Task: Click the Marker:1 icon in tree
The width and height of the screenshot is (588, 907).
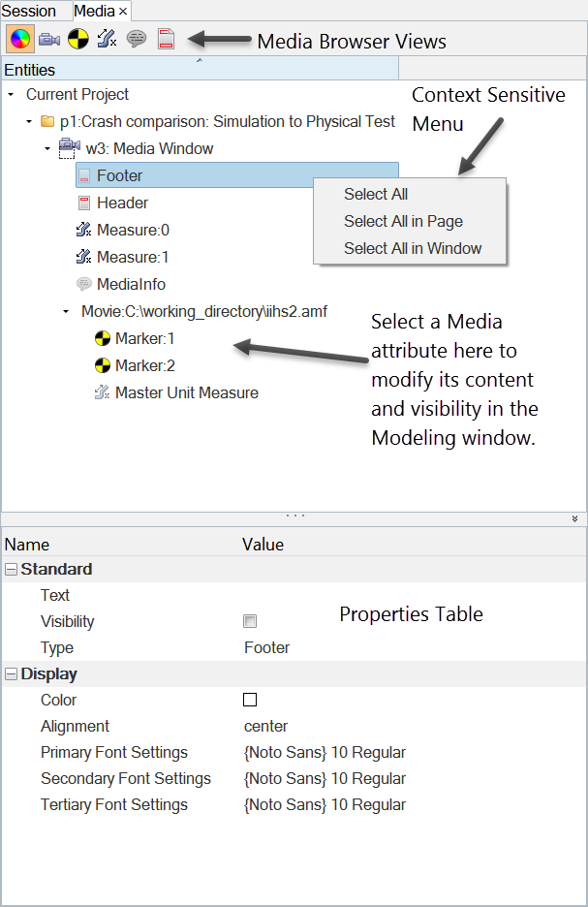Action: pyautogui.click(x=102, y=339)
